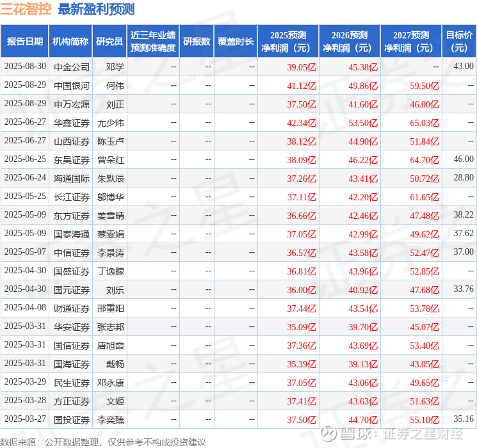Click the 近三年业绩预测准确度 column header
The image size is (477, 448).
pyautogui.click(x=153, y=41)
